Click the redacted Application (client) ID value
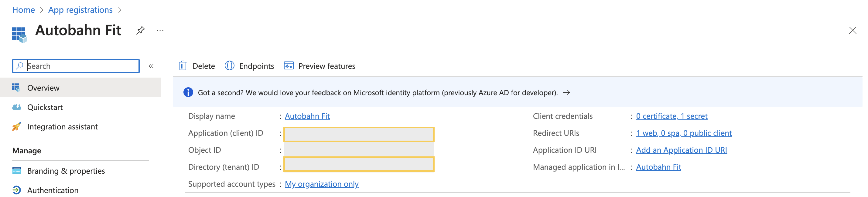Image resolution: width=868 pixels, height=197 pixels. 359,135
